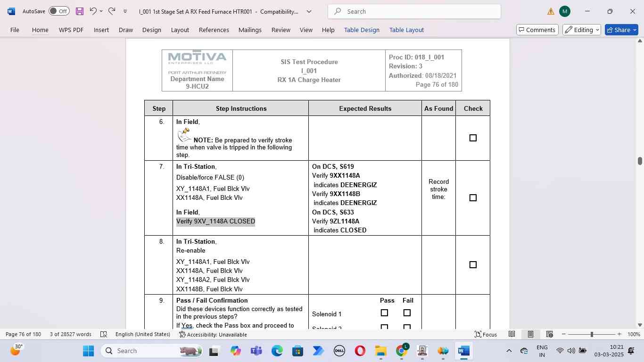The width and height of the screenshot is (644, 362).
Task: Open Windows Start menu
Action: pyautogui.click(x=89, y=351)
